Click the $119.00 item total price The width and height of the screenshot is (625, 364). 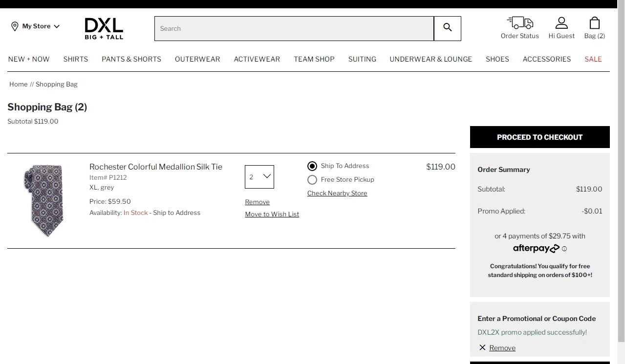[441, 167]
